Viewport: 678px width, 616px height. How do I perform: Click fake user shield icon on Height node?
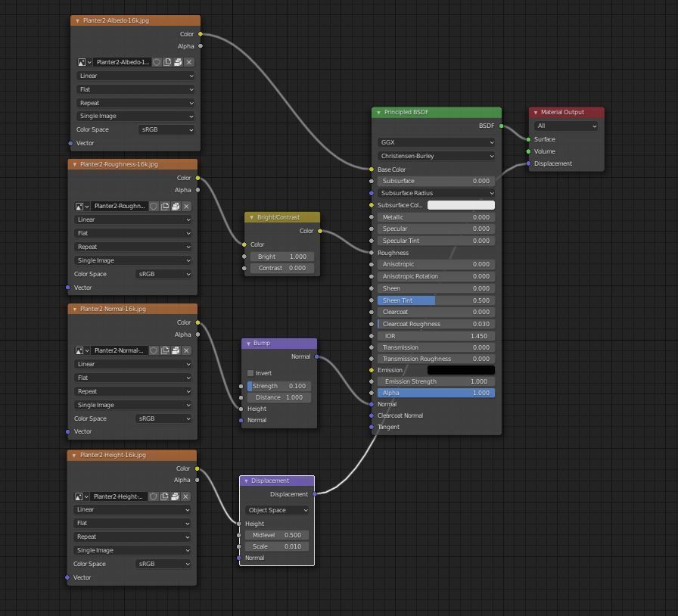tap(153, 496)
